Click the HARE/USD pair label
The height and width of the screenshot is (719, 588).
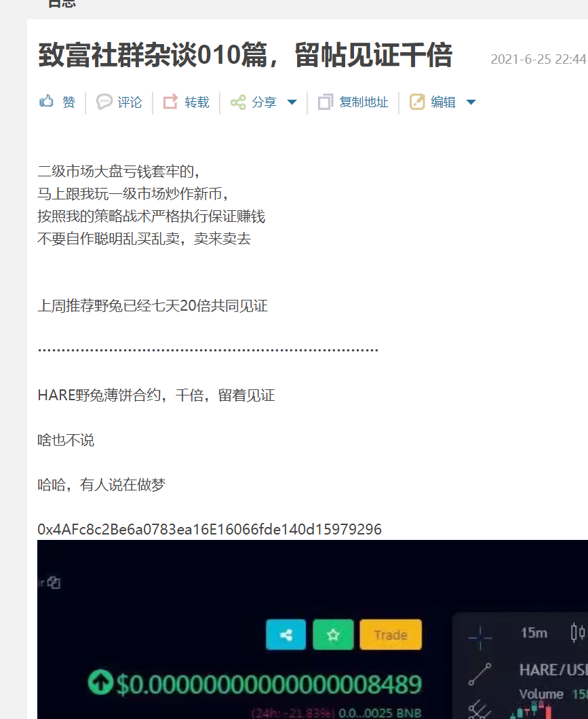click(553, 670)
